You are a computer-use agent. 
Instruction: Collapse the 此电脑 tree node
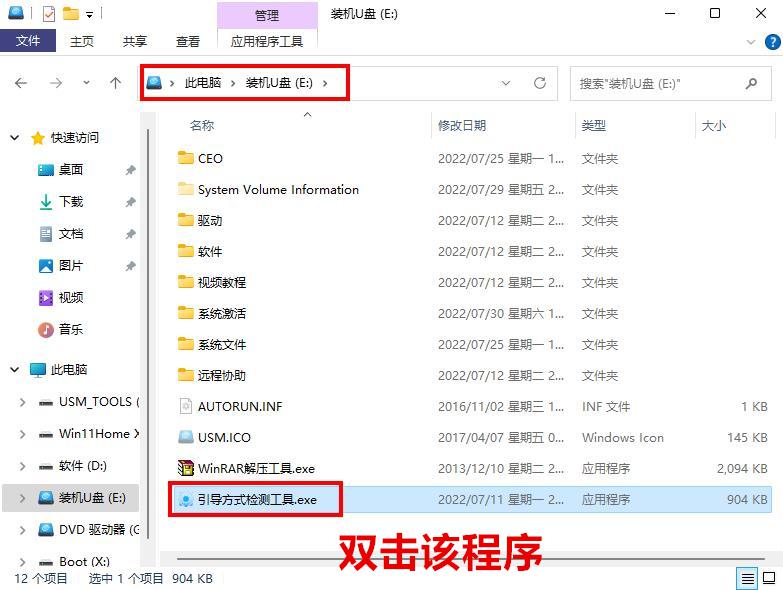coord(15,370)
